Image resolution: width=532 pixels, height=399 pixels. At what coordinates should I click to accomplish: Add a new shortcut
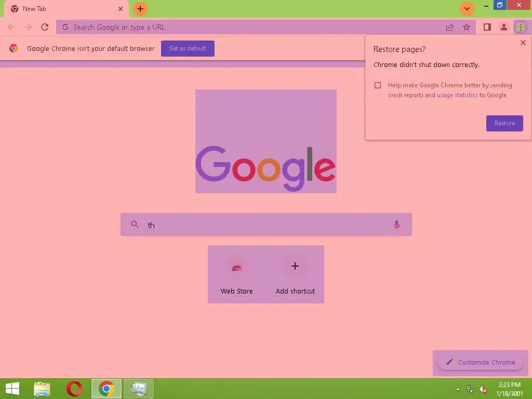[295, 274]
